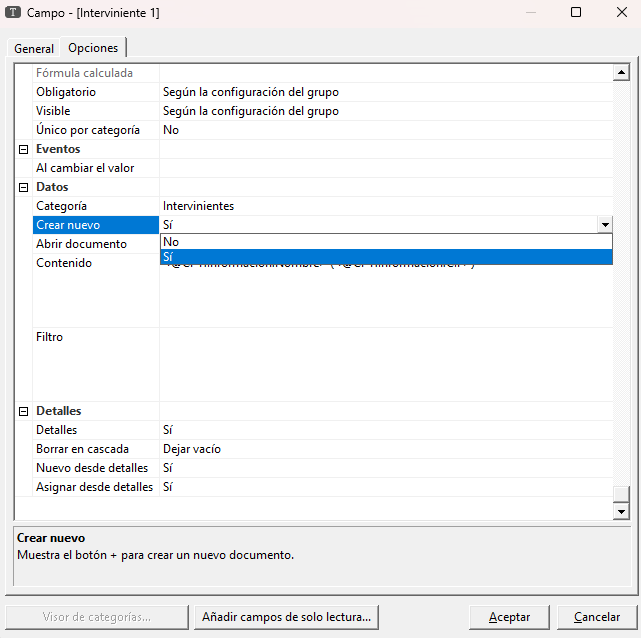This screenshot has height=638, width=641.
Task: Select the Borrar en cascada value
Action: (385, 449)
